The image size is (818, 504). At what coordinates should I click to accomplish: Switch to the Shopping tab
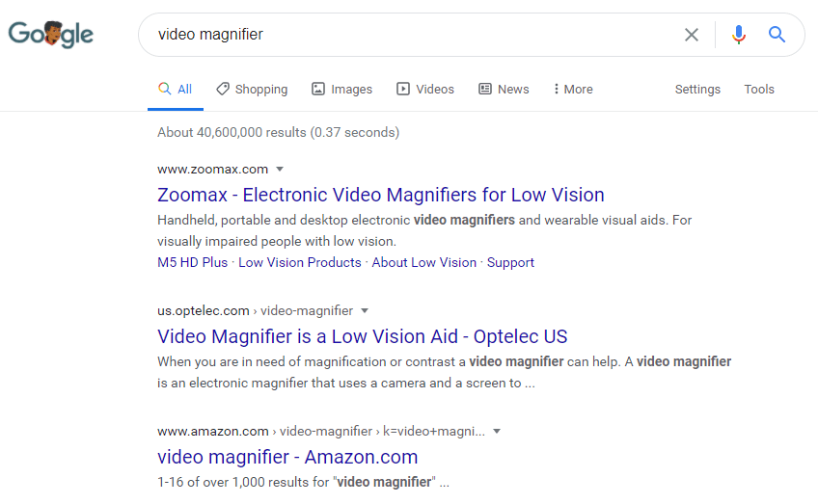[252, 89]
